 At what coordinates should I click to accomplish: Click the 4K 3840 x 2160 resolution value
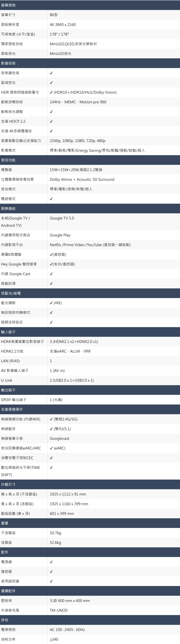63,24
